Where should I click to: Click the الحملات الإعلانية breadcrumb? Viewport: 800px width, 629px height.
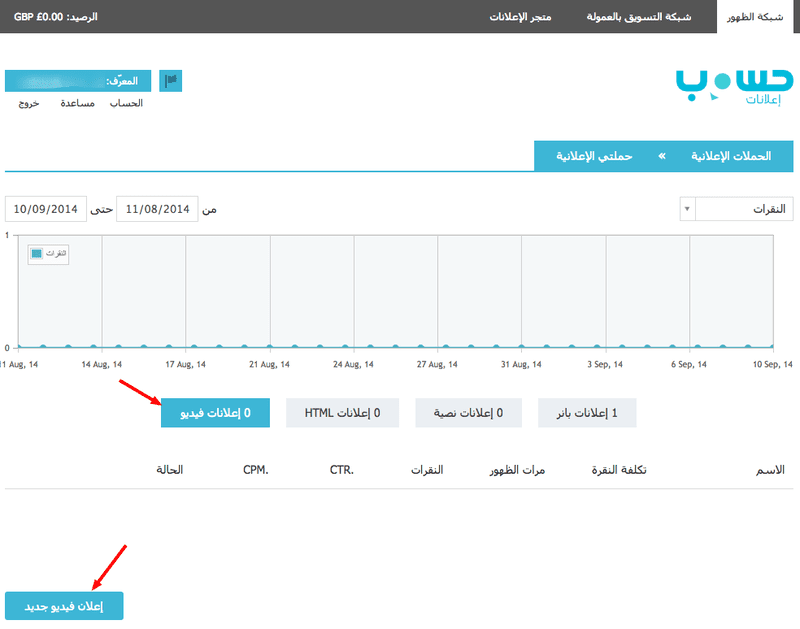tap(731, 156)
